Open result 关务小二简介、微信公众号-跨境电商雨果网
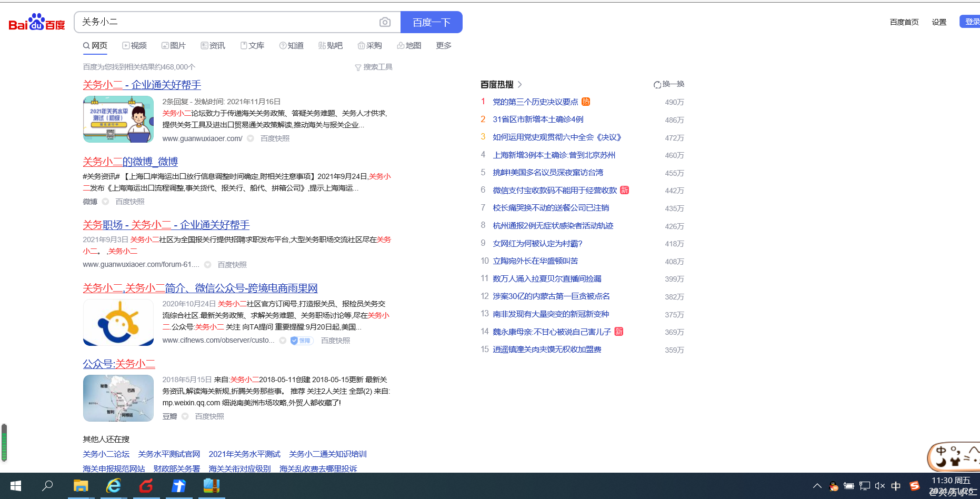This screenshot has width=980, height=499. 200,288
